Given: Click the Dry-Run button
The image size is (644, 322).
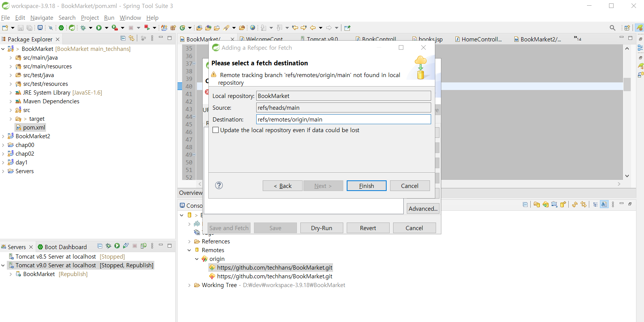Looking at the screenshot, I should (x=322, y=228).
